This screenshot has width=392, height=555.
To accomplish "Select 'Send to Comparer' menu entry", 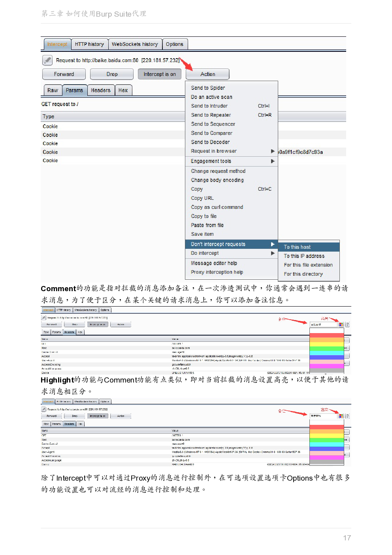I will pyautogui.click(x=232, y=133).
